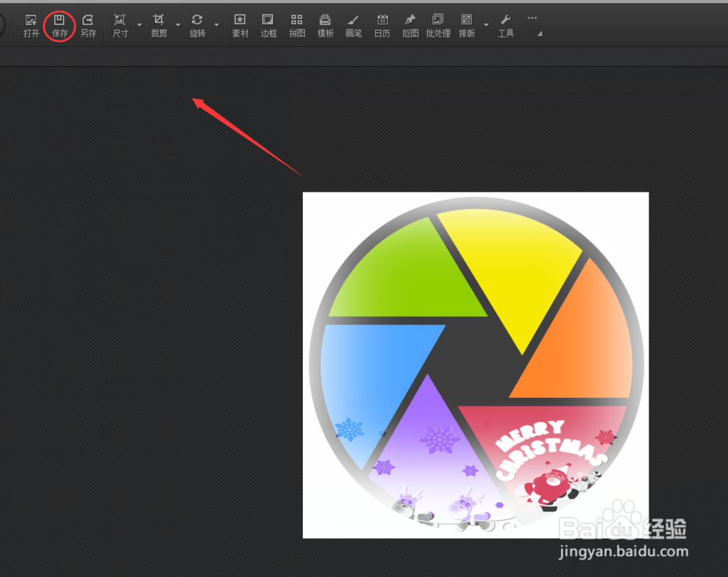This screenshot has height=577, width=728.
Task: Select the 画笔 brush tool
Action: (353, 26)
